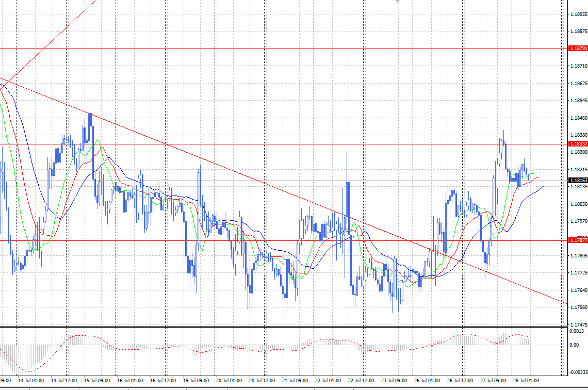The height and width of the screenshot is (390, 588).
Task: Click the 1.17805 price axis label
Action: 579,256
